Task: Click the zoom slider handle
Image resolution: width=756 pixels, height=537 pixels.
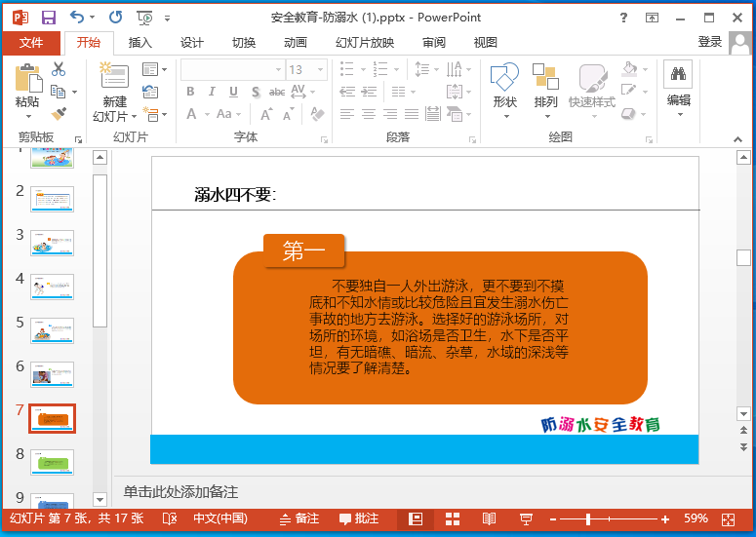Action: point(587,519)
